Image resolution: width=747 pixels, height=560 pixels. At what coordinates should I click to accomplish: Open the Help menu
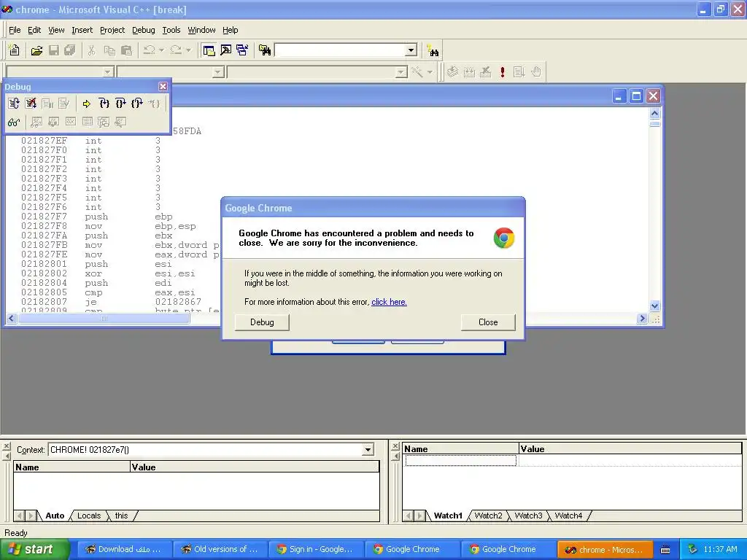click(230, 30)
